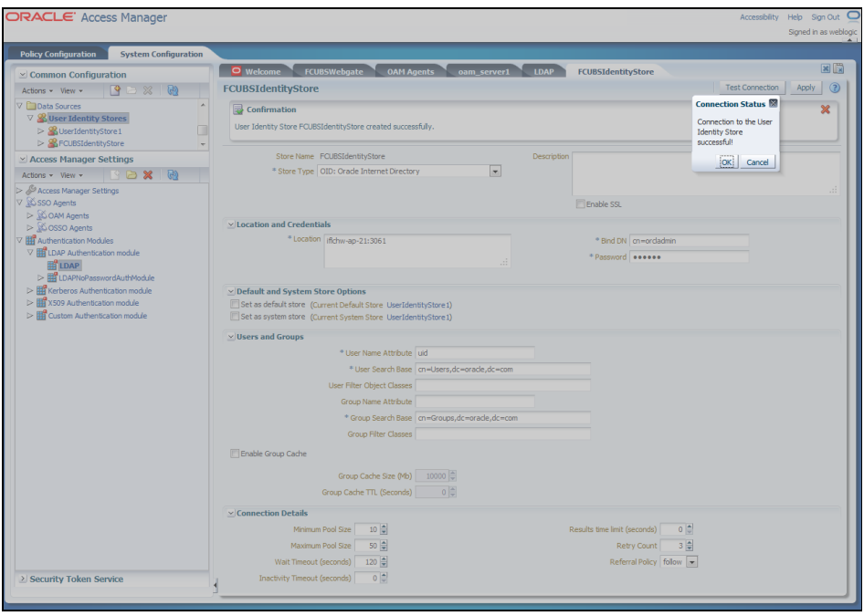Image resolution: width=864 pixels, height=616 pixels.
Task: Toggle Enable Group Cache checkbox
Action: coord(235,453)
